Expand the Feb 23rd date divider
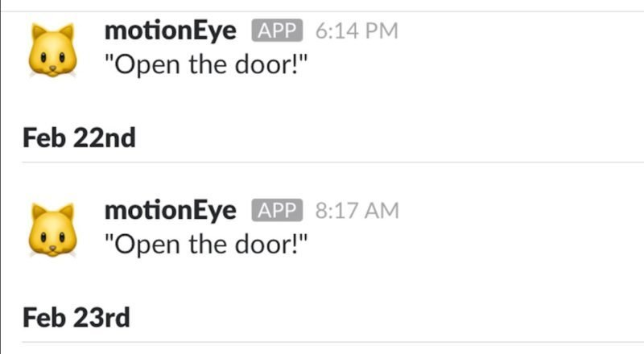The width and height of the screenshot is (644, 354). [x=76, y=317]
